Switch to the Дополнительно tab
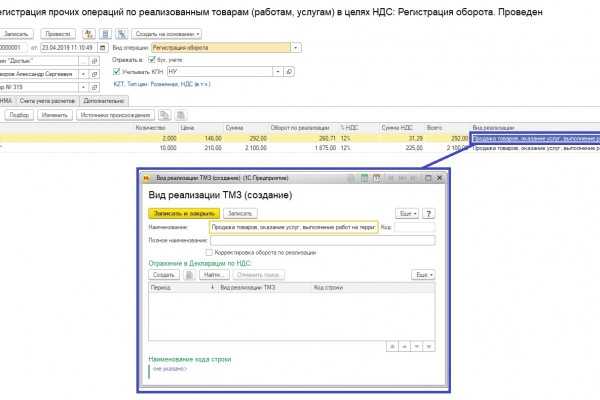600x400 pixels. [104, 101]
